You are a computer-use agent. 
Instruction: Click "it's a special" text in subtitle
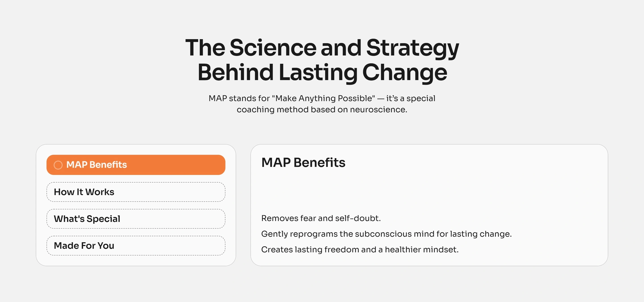coord(411,98)
